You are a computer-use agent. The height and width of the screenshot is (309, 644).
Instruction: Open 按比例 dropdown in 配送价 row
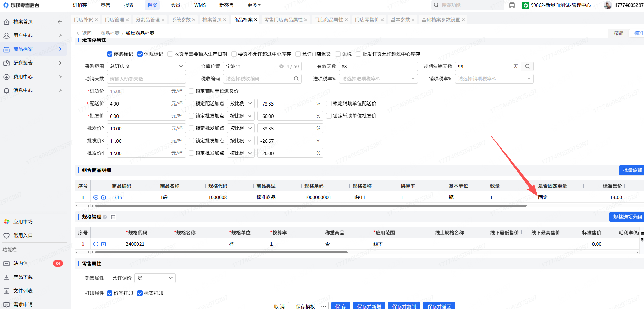point(241,103)
